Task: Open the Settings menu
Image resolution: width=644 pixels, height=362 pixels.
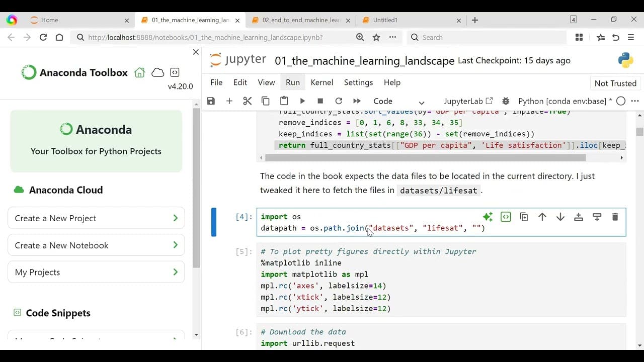Action: (x=358, y=82)
